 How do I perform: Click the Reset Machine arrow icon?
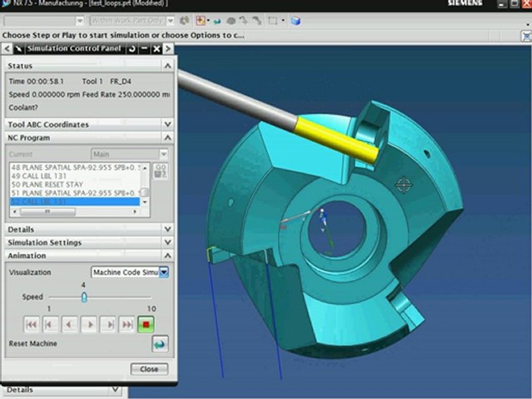(x=160, y=344)
